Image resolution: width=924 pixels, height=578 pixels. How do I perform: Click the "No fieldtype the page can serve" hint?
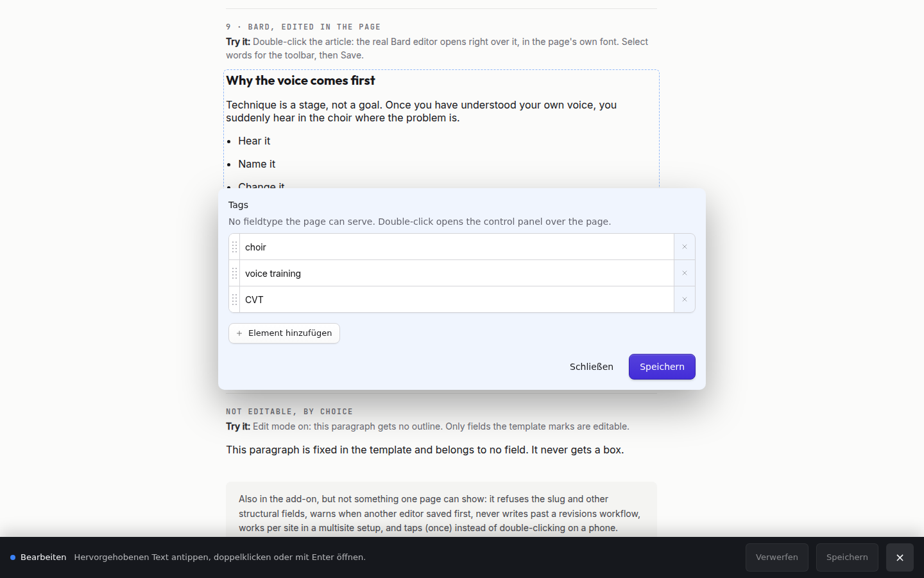click(420, 222)
